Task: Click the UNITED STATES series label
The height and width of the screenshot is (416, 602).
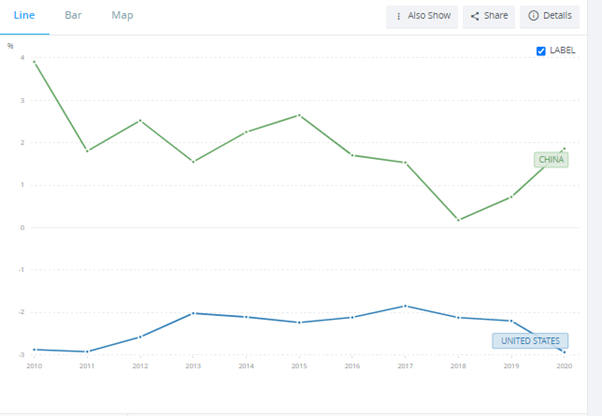Action: 530,341
